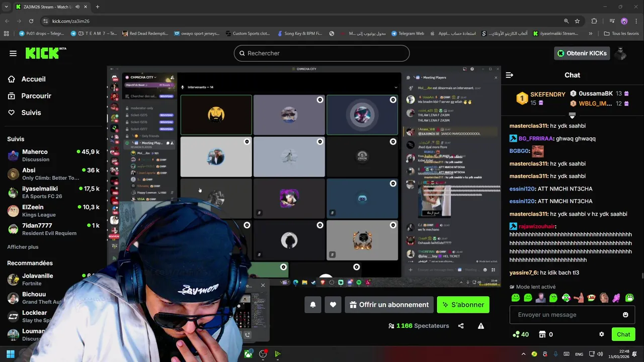This screenshot has height=362, width=644.
Task: Insert the green headphones clown emote
Action: [566, 298]
